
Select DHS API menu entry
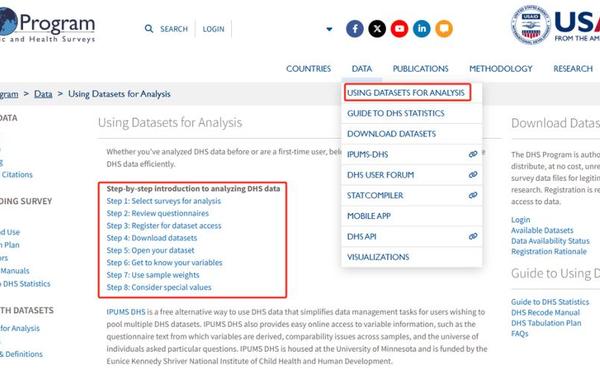(411, 236)
